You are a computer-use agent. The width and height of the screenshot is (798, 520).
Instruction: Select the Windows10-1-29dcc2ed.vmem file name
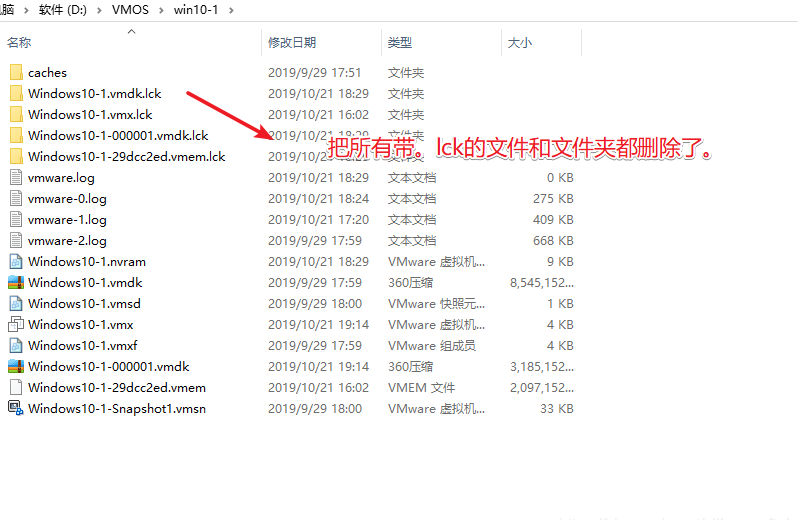117,387
